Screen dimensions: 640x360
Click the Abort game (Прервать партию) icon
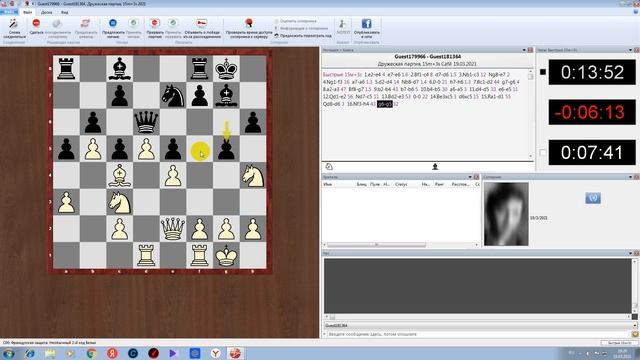(x=154, y=23)
